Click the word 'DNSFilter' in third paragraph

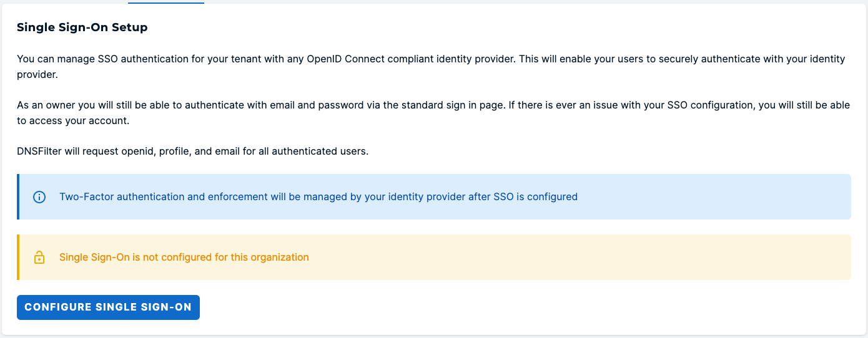tap(39, 152)
